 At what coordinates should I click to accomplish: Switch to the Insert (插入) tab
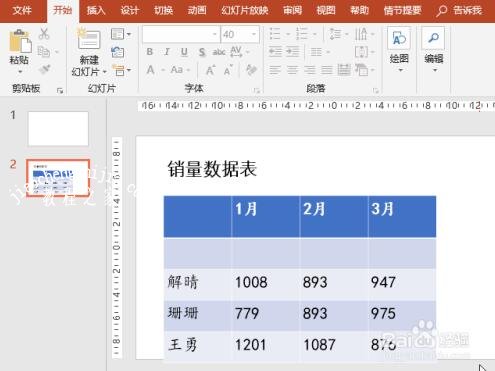(96, 11)
